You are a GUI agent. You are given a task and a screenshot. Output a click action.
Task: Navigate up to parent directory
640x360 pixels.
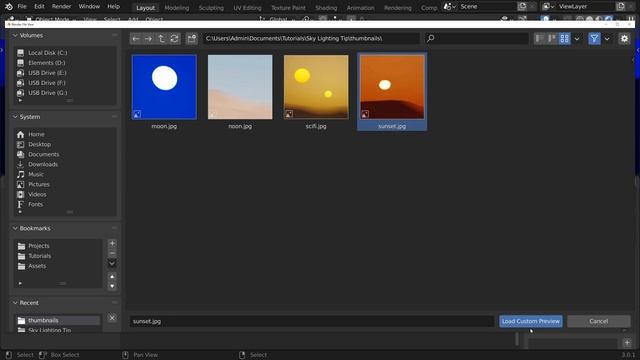click(161, 38)
